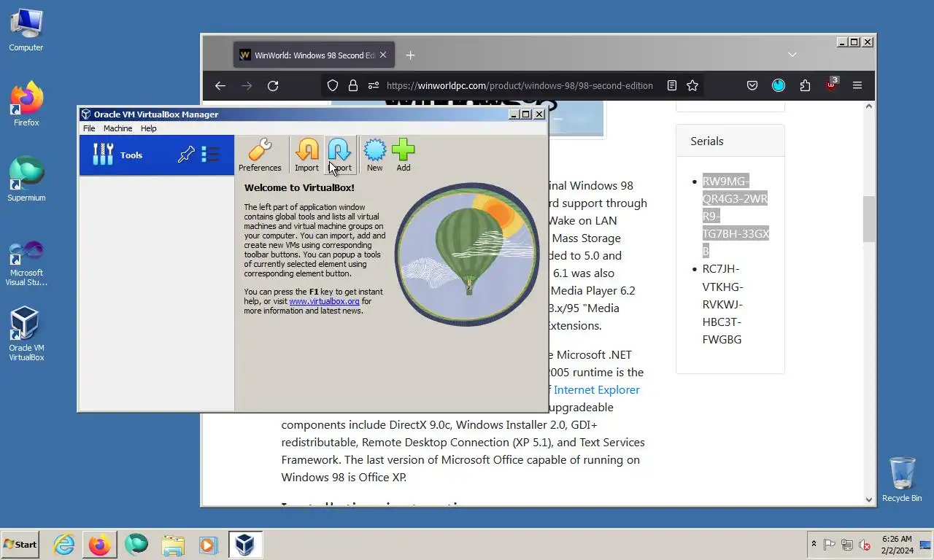
Task: Click the Microsoft Visual Studio desktop shortcut
Action: (26, 263)
